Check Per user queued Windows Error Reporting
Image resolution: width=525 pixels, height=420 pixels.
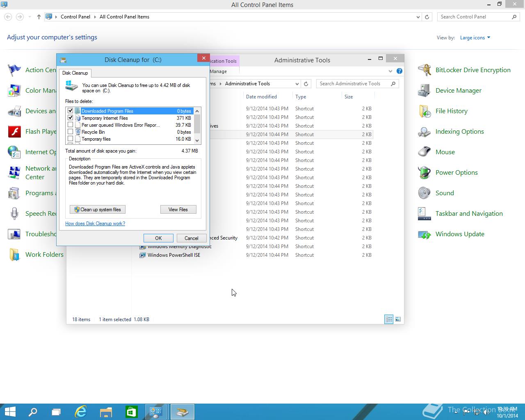point(70,125)
